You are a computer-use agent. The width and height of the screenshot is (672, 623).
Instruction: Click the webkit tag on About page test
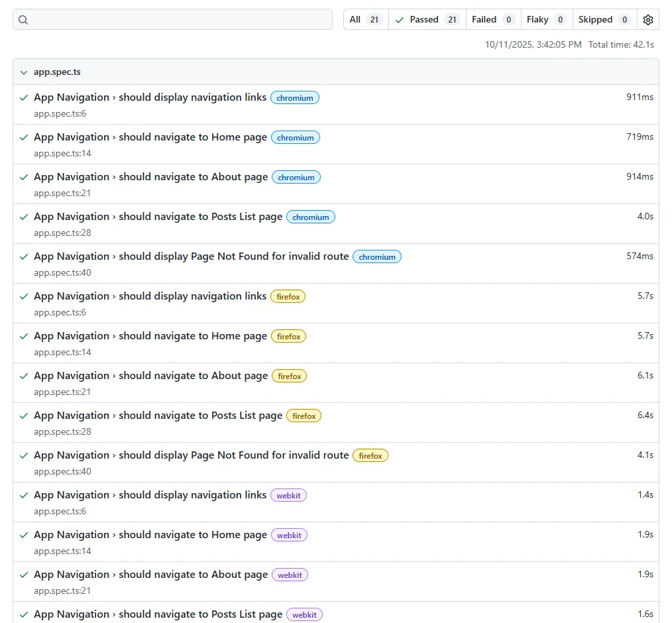click(x=290, y=575)
